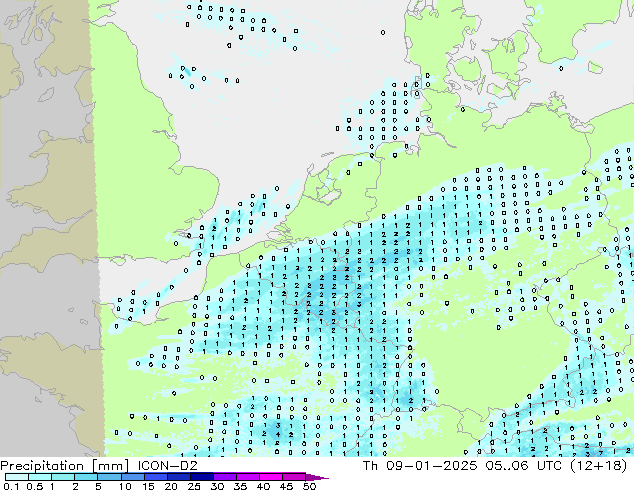Screen dimensions: 634x490
Task: Click the 10–15 mm legend color box
Action: pyautogui.click(x=132, y=477)
